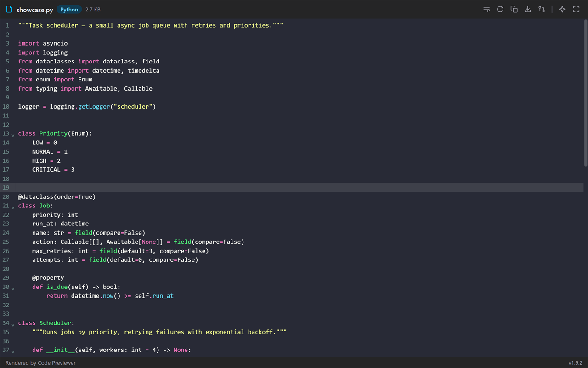
Task: Enter fullscreen with the expand icon
Action: pyautogui.click(x=576, y=9)
